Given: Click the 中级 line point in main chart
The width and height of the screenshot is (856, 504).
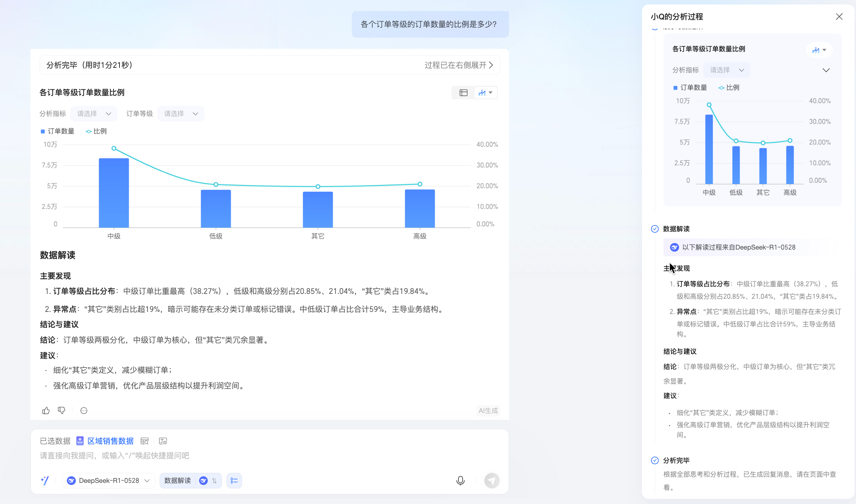Looking at the screenshot, I should 114,148.
